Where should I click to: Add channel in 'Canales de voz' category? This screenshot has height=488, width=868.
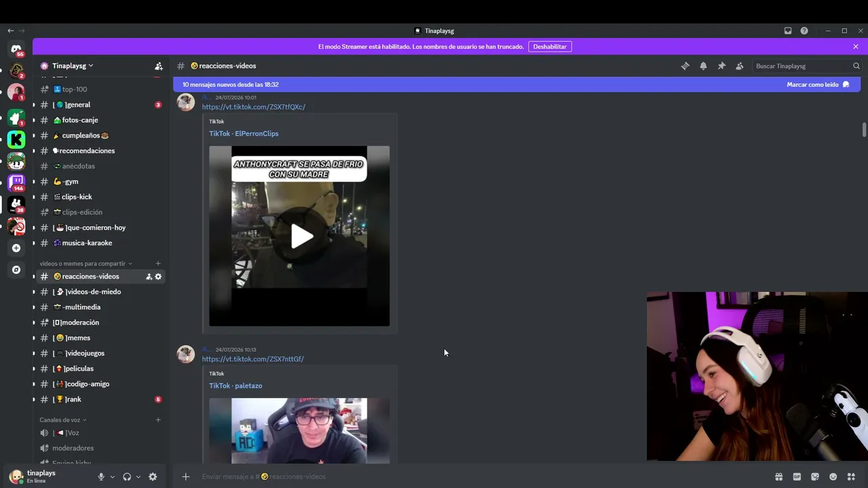[x=158, y=420]
